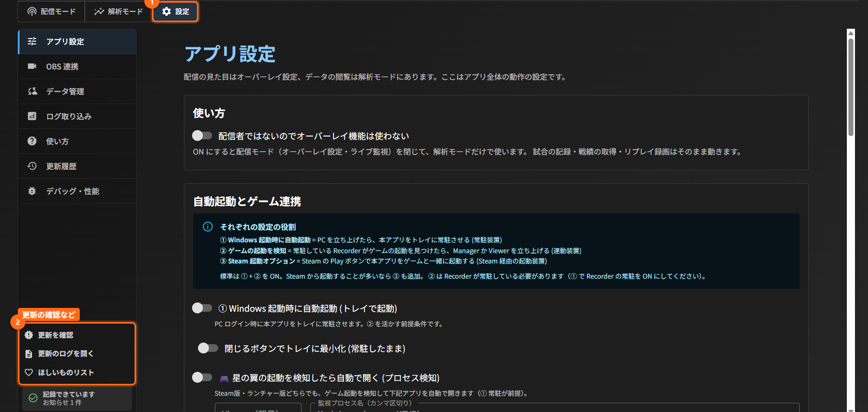Open ほしいものリスト link
Screen dimensions: 868x412
(77, 372)
